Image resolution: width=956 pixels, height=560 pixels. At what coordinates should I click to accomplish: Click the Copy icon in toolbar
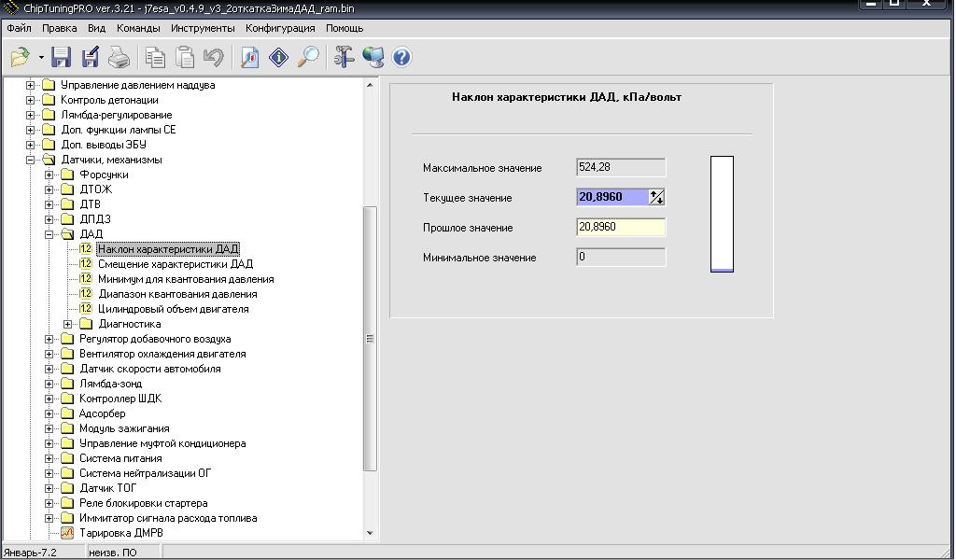pos(155,57)
